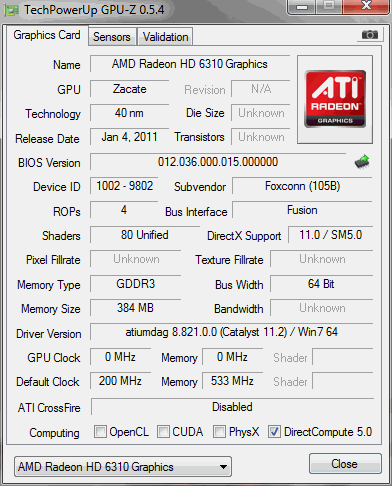Click the Default Clock field 200 MHz
The image size is (392, 486).
[121, 381]
